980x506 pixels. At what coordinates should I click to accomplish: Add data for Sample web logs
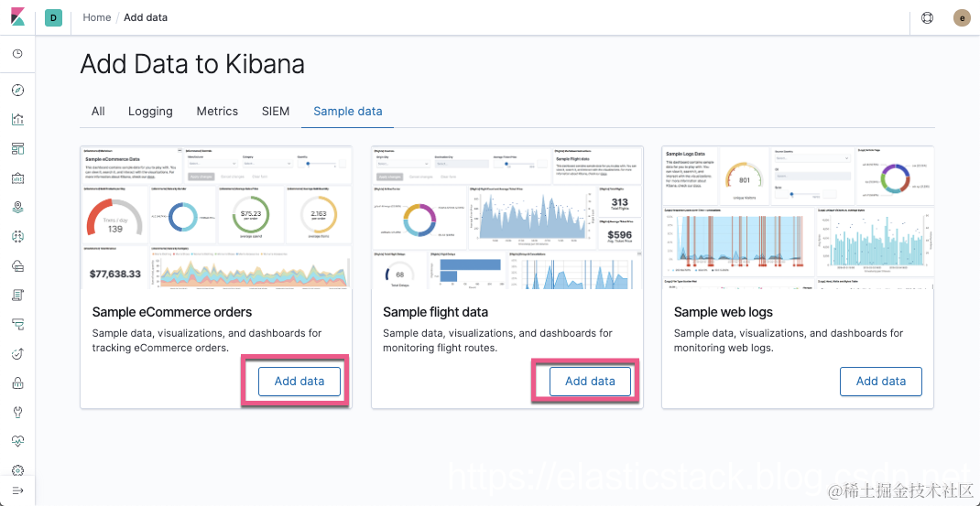[880, 381]
